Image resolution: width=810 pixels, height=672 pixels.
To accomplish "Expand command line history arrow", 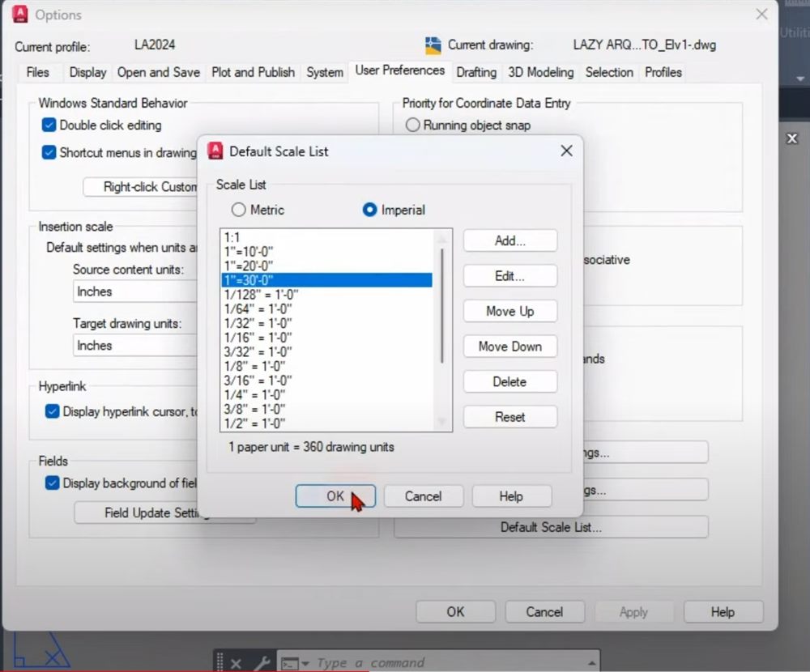I will click(x=591, y=663).
